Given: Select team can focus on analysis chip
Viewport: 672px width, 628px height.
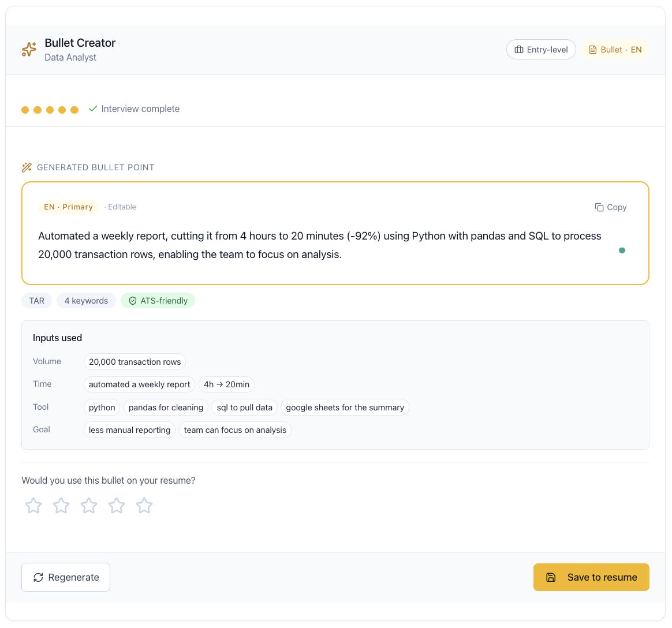Looking at the screenshot, I should coord(235,430).
